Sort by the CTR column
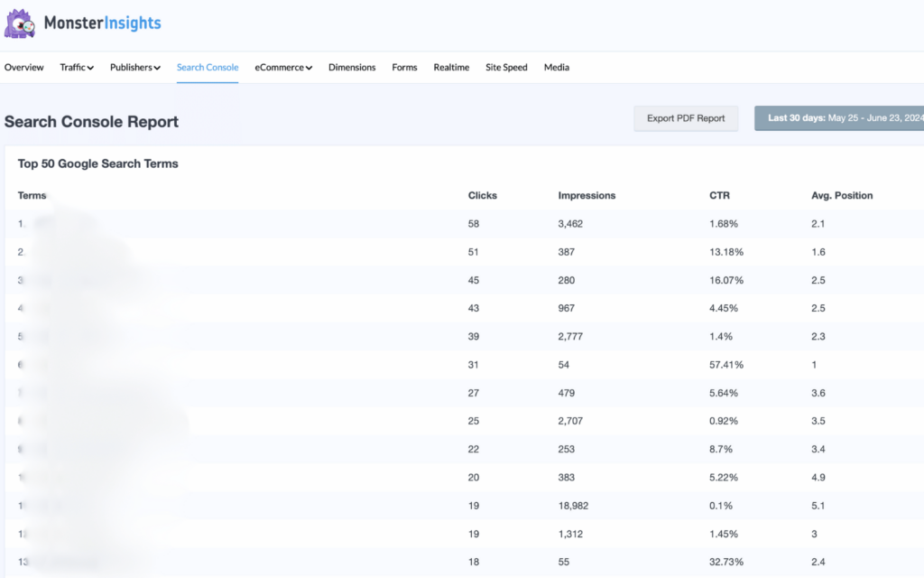This screenshot has width=924, height=578. (719, 195)
